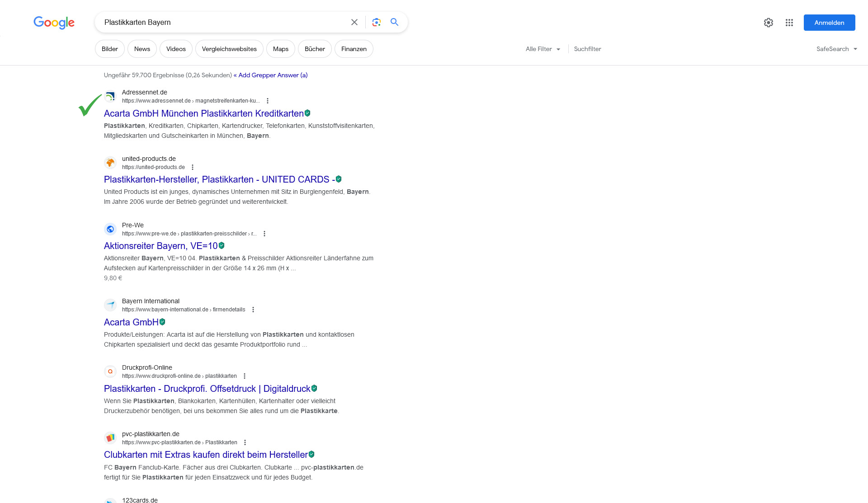Open three-dot menu for united-products.de result

(193, 167)
